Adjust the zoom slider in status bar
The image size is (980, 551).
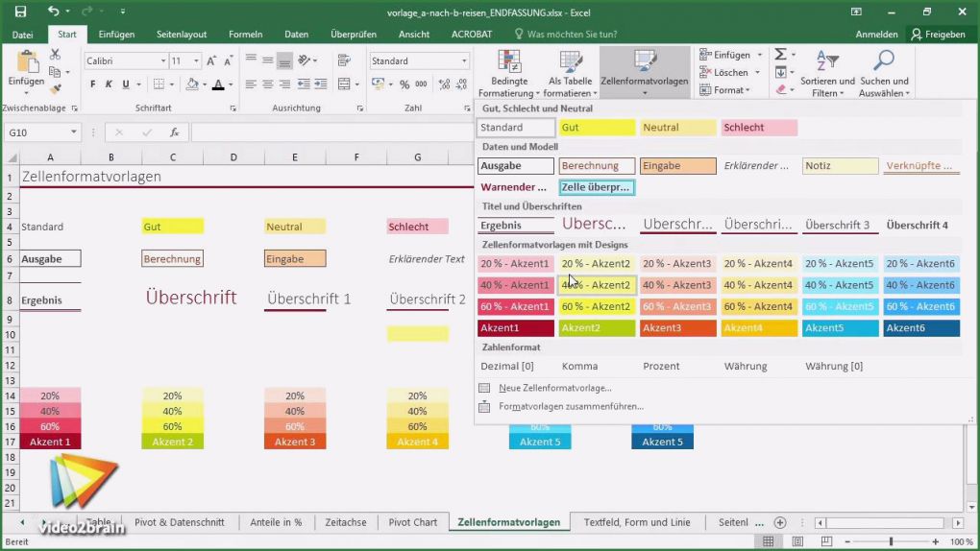pyautogui.click(x=892, y=541)
